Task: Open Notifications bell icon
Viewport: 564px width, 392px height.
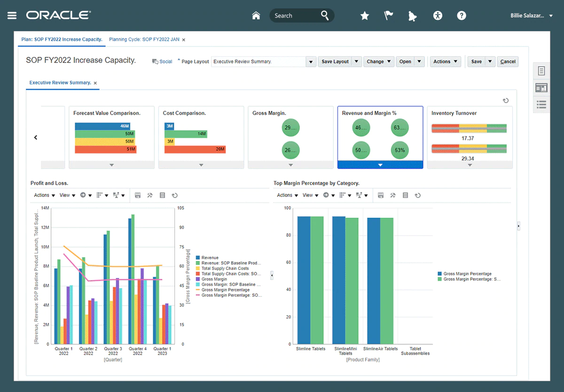Action: coord(413,16)
